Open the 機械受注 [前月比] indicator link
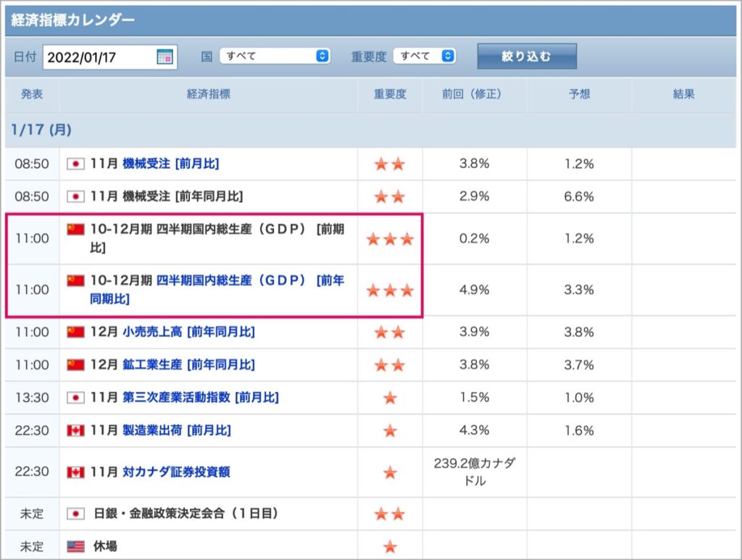This screenshot has width=742, height=560. coord(170,164)
